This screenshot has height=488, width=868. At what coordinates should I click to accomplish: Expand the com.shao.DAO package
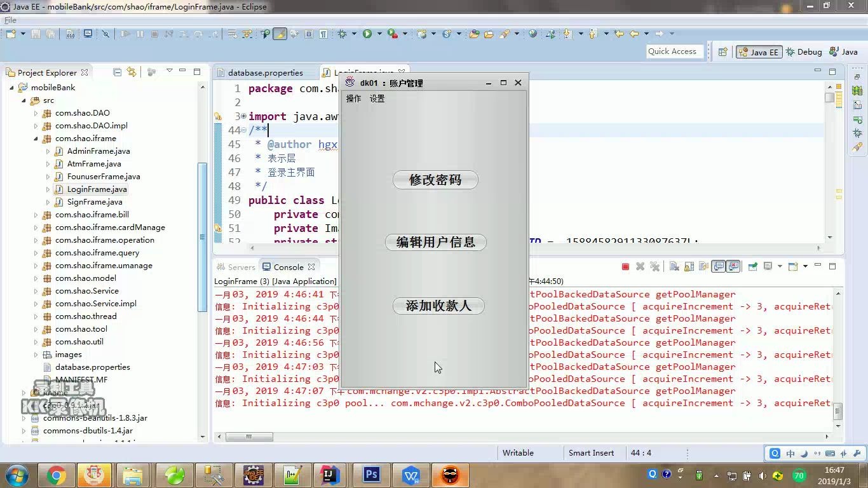tap(36, 112)
